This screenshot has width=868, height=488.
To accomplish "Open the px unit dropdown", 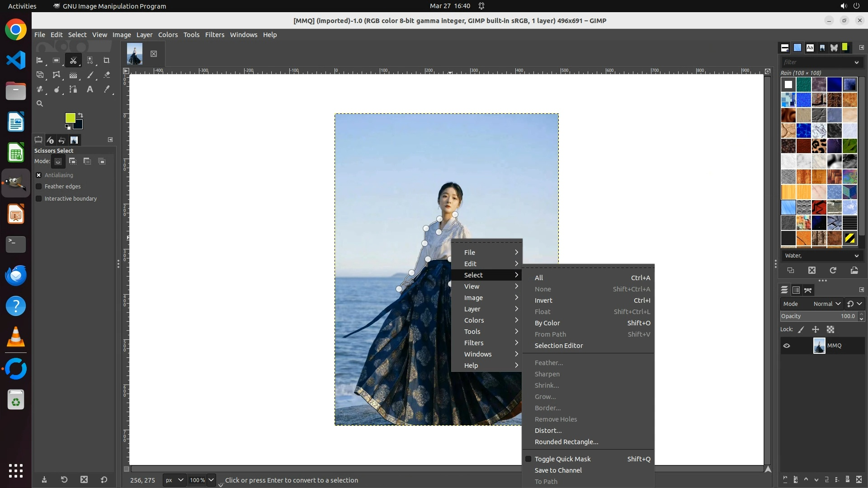I will pos(174,480).
